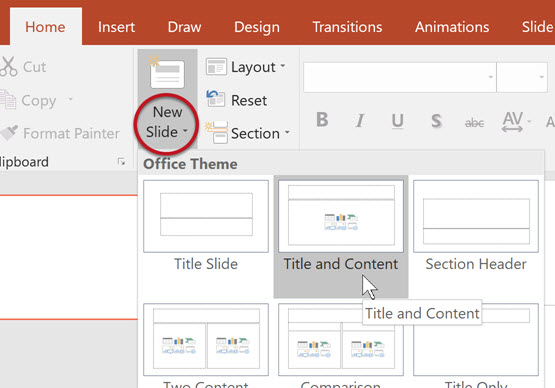This screenshot has width=555, height=388.
Task: Click the Office Theme heading
Action: (x=190, y=164)
